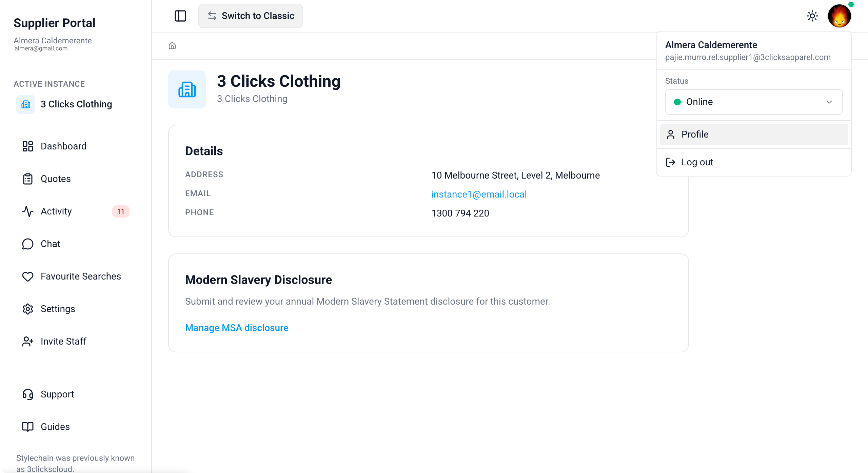This screenshot has width=868, height=473.
Task: Toggle the sidebar panel icon
Action: coord(180,16)
